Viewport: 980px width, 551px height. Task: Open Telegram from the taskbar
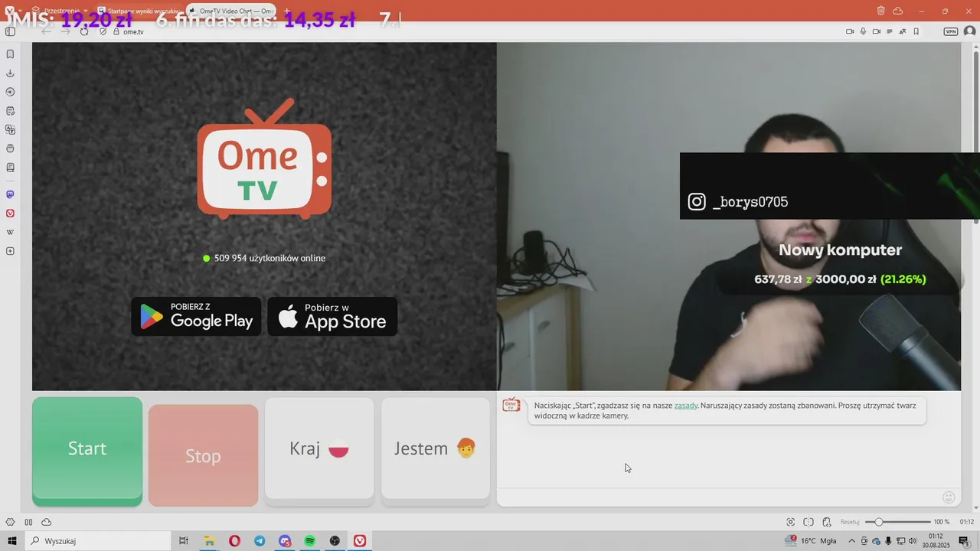point(260,541)
